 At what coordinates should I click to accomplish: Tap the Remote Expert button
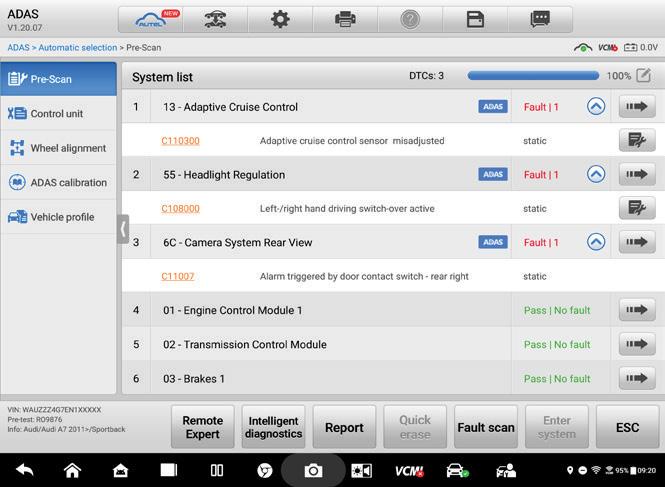coord(202,427)
